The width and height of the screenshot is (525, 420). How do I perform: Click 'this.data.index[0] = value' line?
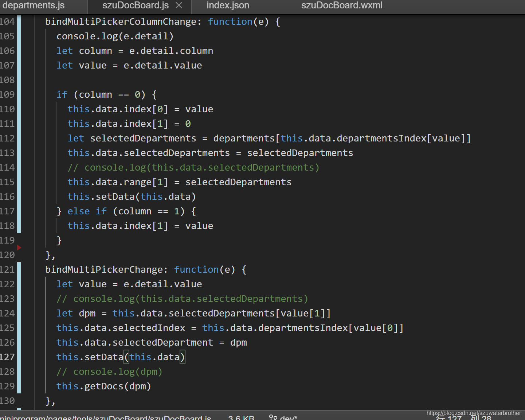[141, 109]
